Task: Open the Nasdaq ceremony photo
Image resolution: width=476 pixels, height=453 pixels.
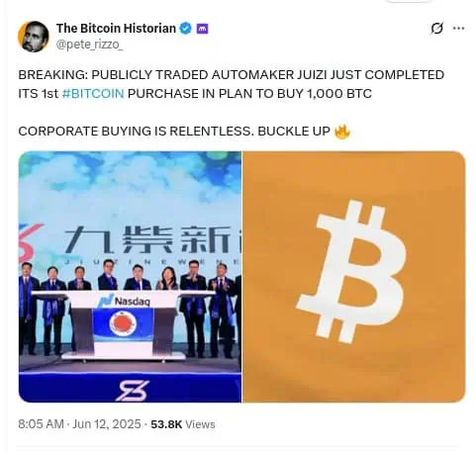Action: 130,277
